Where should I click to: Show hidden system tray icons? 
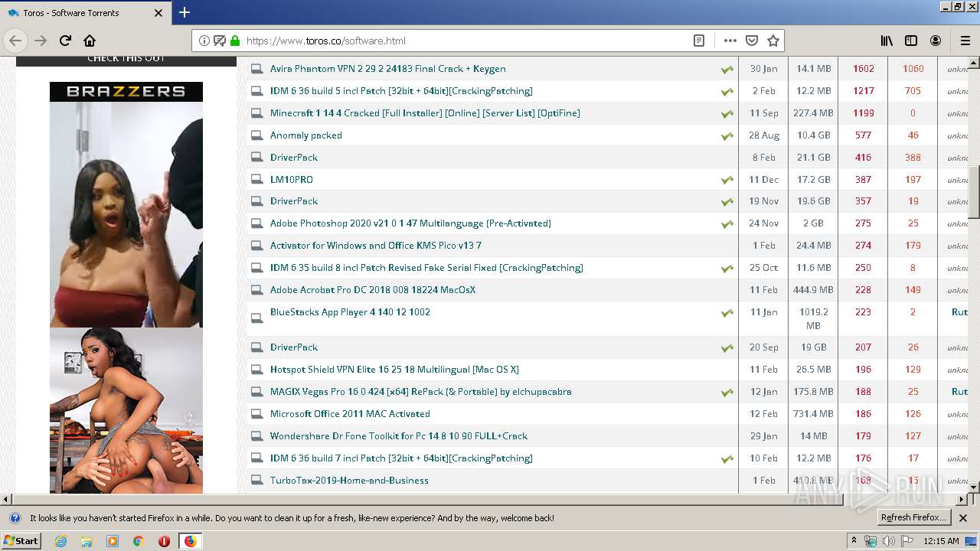click(x=854, y=541)
